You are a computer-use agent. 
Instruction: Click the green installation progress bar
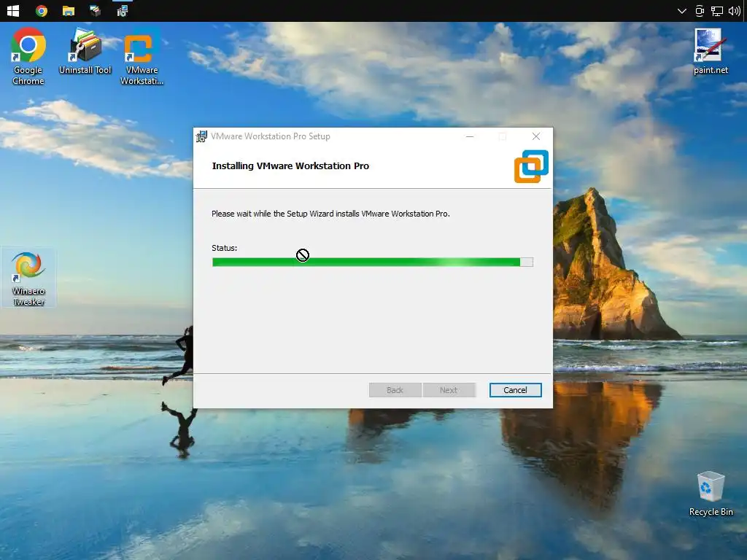tap(373, 262)
